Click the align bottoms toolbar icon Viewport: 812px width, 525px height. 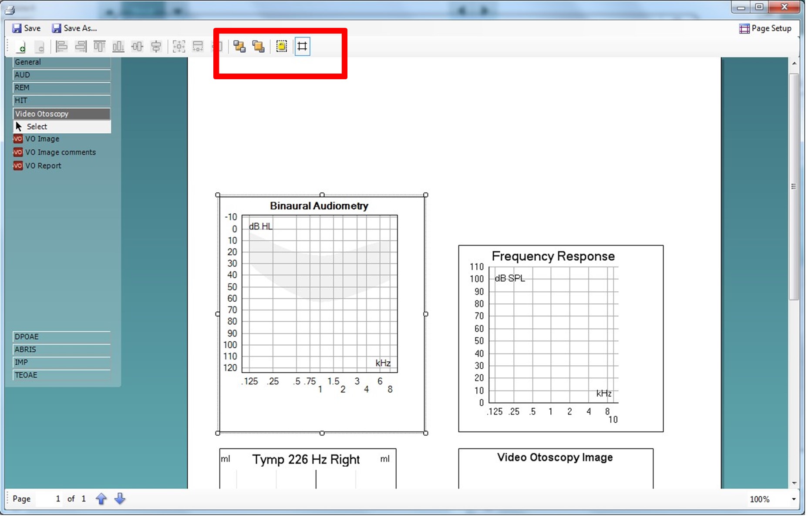coord(118,46)
